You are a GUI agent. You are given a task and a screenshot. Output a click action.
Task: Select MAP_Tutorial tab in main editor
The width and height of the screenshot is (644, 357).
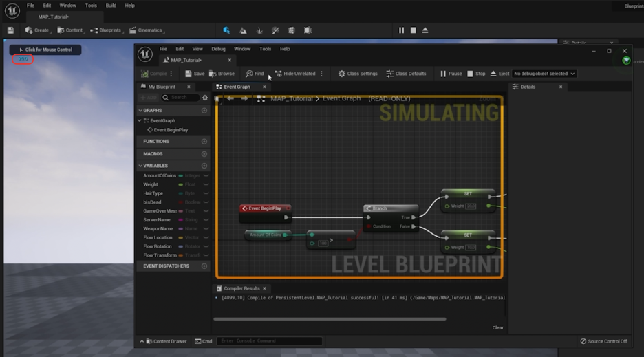click(x=54, y=17)
